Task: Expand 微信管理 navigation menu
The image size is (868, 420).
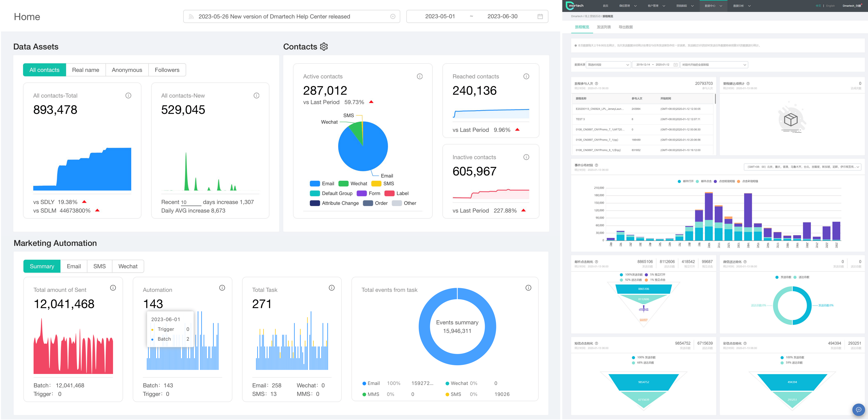Action: (x=628, y=6)
